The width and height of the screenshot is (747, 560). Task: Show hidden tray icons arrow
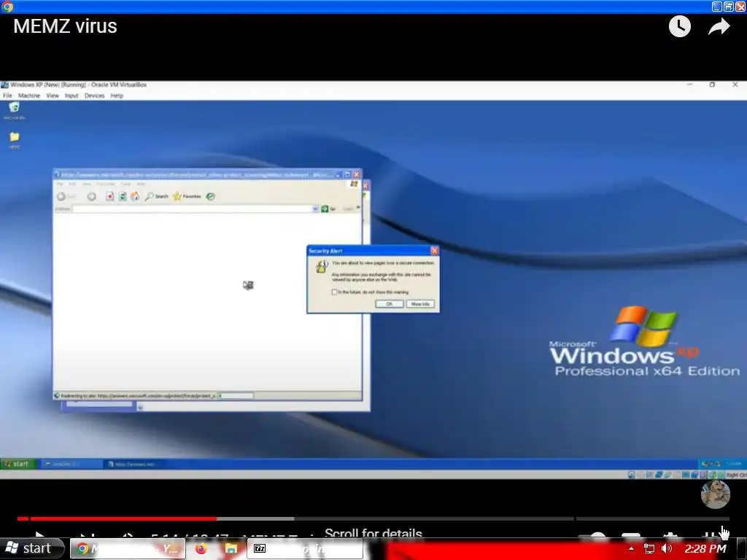click(x=632, y=548)
